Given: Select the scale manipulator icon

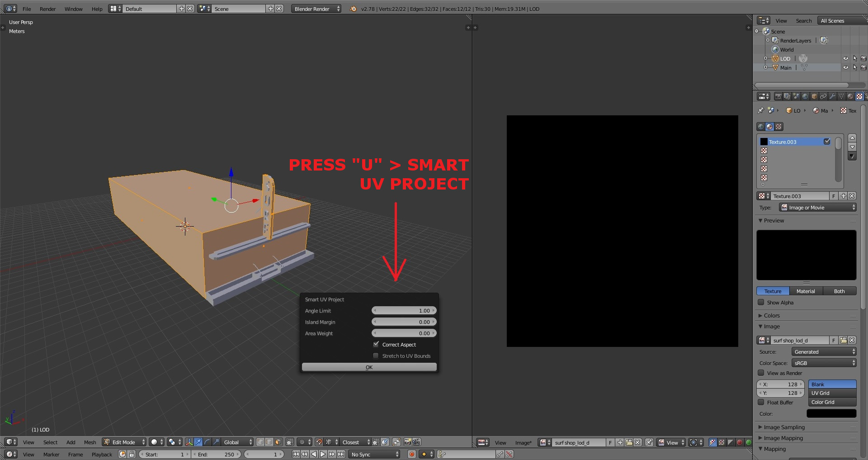Looking at the screenshot, I should [x=216, y=442].
